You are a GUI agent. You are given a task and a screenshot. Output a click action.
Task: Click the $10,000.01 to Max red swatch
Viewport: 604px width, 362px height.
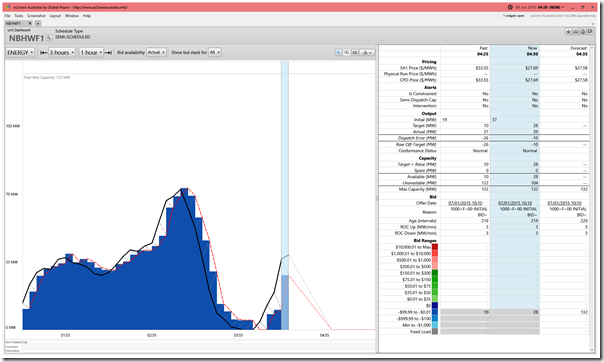pos(435,247)
